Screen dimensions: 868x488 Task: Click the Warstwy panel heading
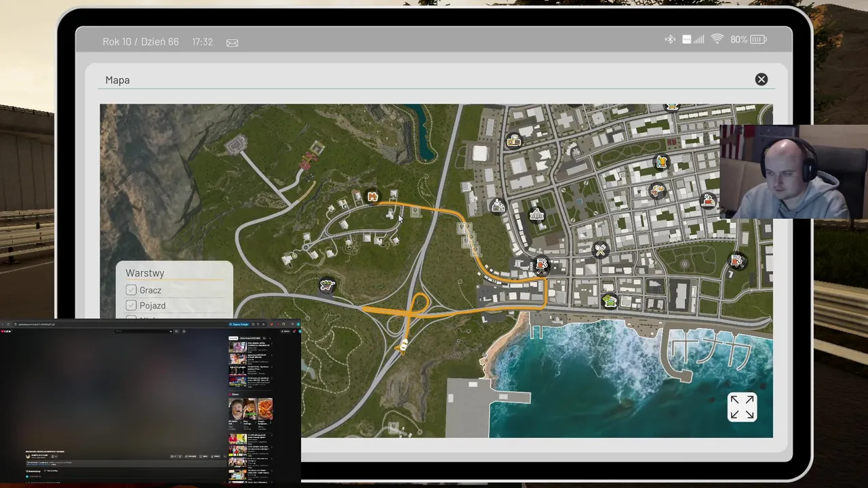[145, 272]
